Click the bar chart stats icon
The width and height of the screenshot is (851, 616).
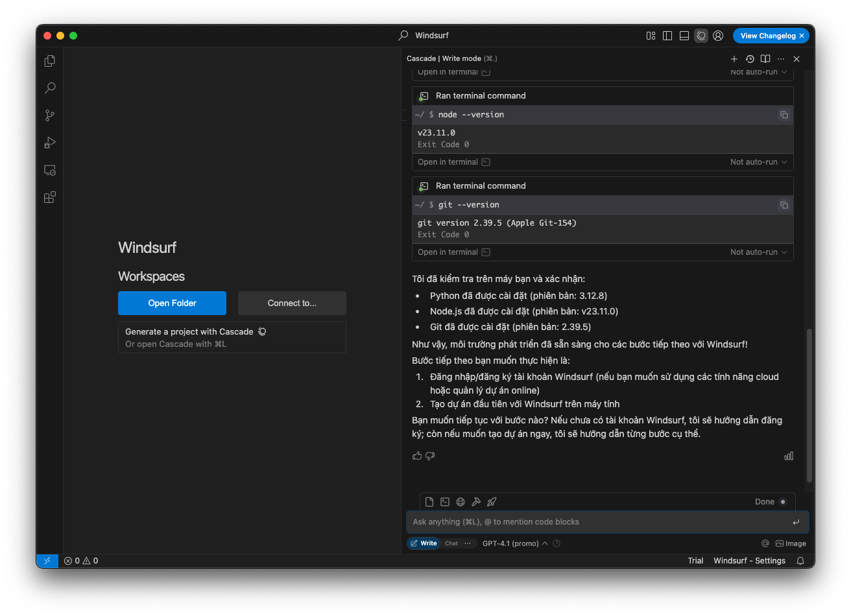click(x=789, y=456)
